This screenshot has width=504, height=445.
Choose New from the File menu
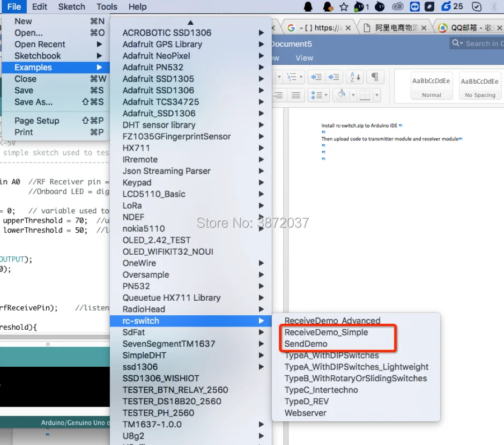[x=56, y=21]
